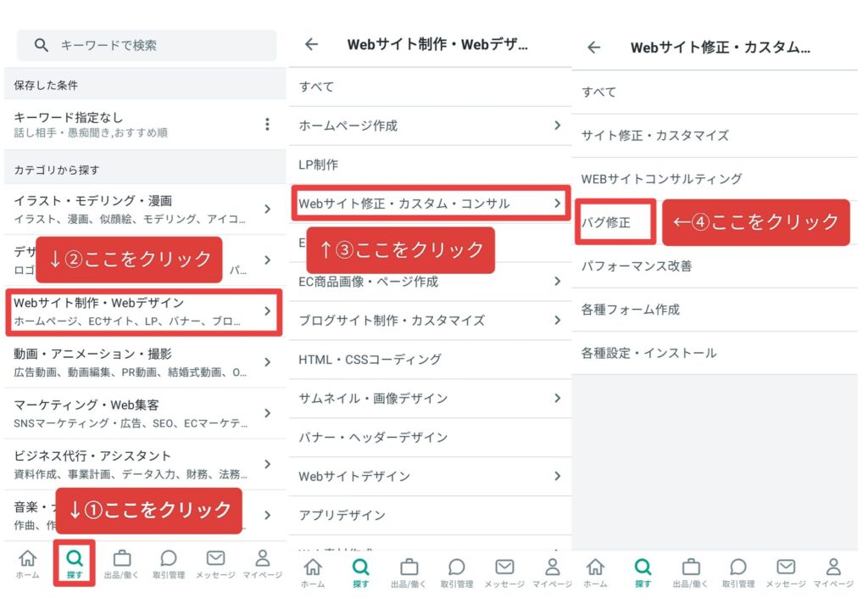
Task: Open ブログサイト制作・カスタマイズ subcategory
Action: (430, 321)
